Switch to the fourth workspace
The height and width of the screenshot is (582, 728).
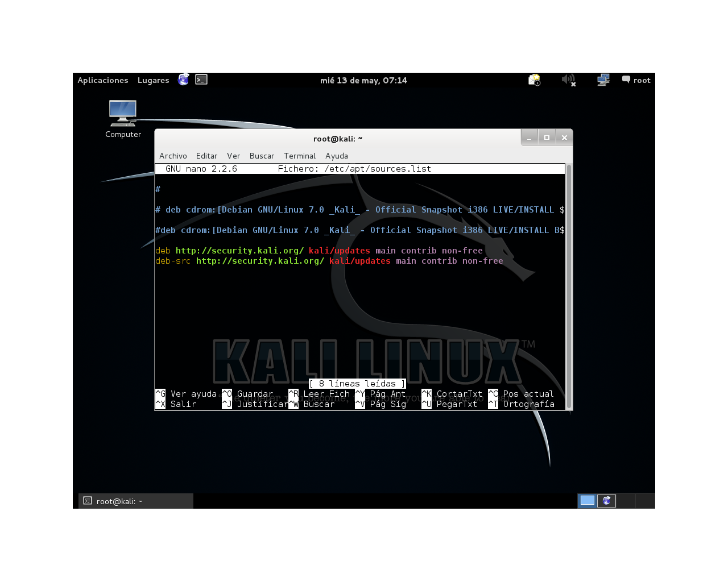coord(645,501)
